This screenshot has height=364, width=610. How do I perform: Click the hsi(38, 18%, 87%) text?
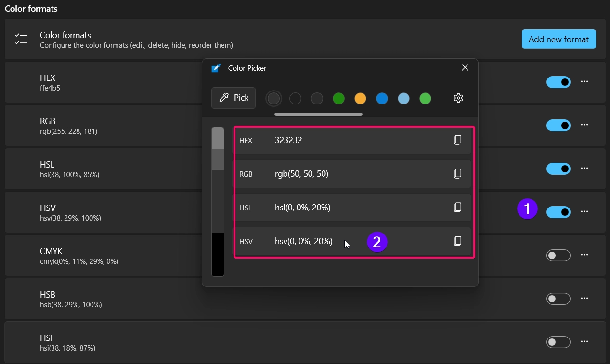click(x=68, y=348)
